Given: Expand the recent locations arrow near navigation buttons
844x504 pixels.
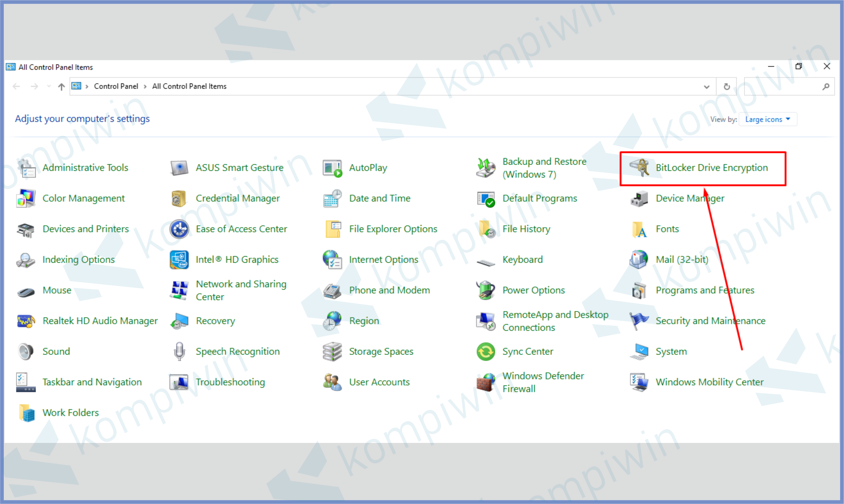Looking at the screenshot, I should 49,87.
